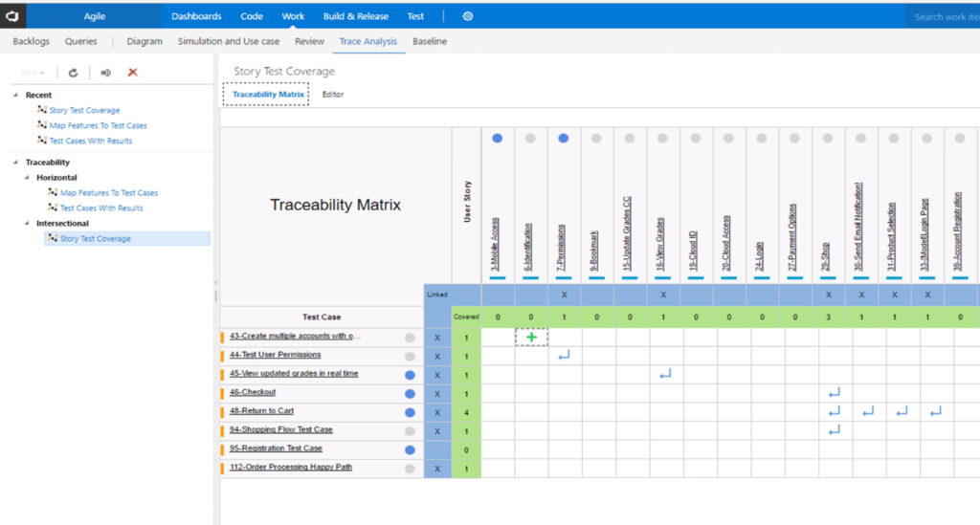
Task: Open the settings gear in top bar
Action: (x=468, y=16)
